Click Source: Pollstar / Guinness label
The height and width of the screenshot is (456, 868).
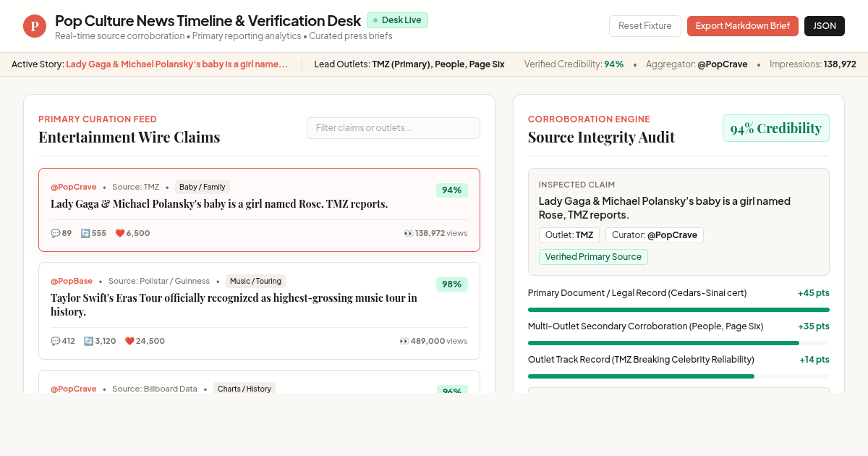(x=159, y=281)
